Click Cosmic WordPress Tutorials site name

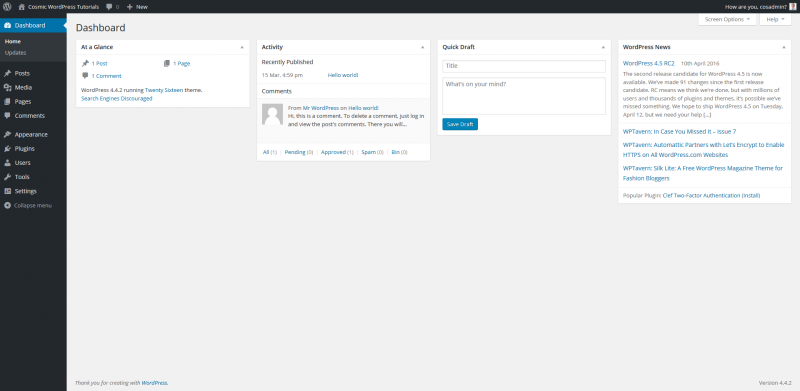(64, 7)
